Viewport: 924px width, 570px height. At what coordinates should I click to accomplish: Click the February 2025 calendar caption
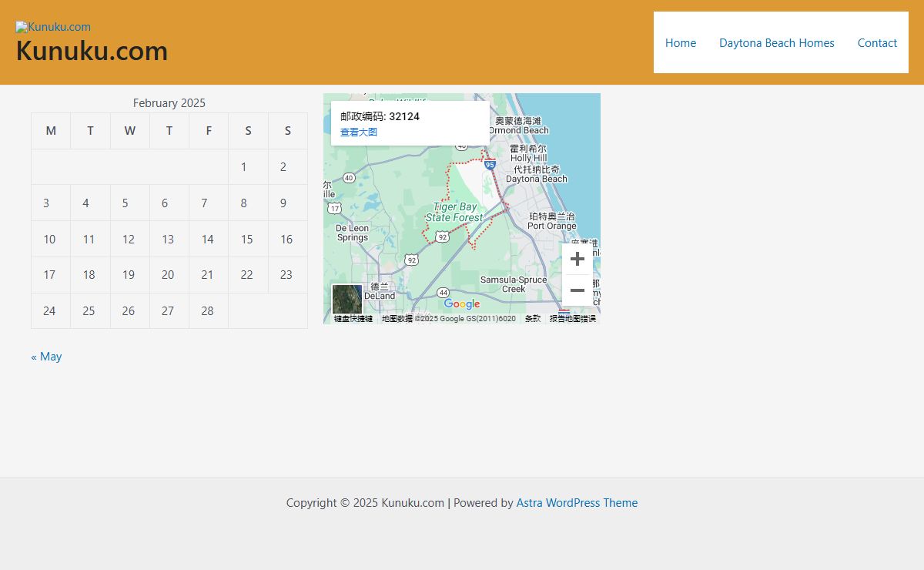tap(169, 103)
